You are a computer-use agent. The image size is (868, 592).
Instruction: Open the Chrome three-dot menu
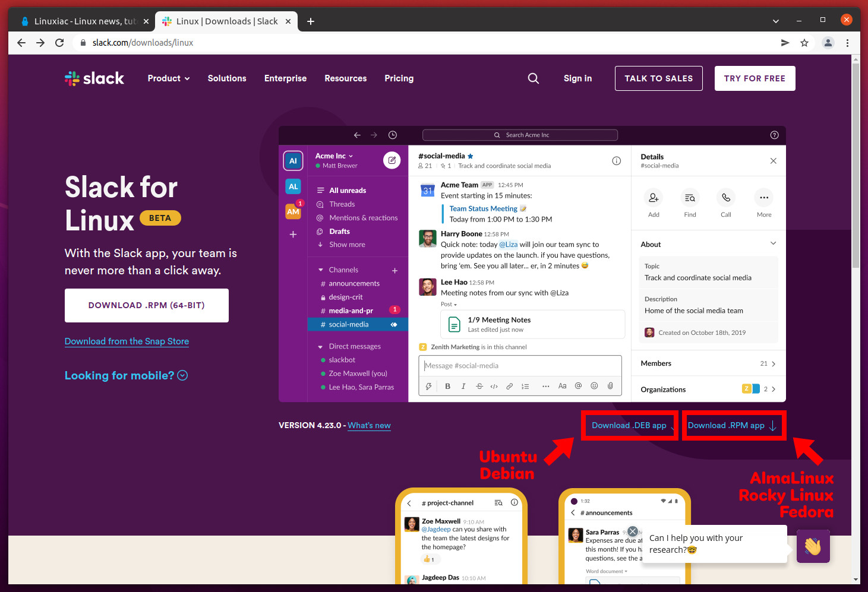pos(847,43)
